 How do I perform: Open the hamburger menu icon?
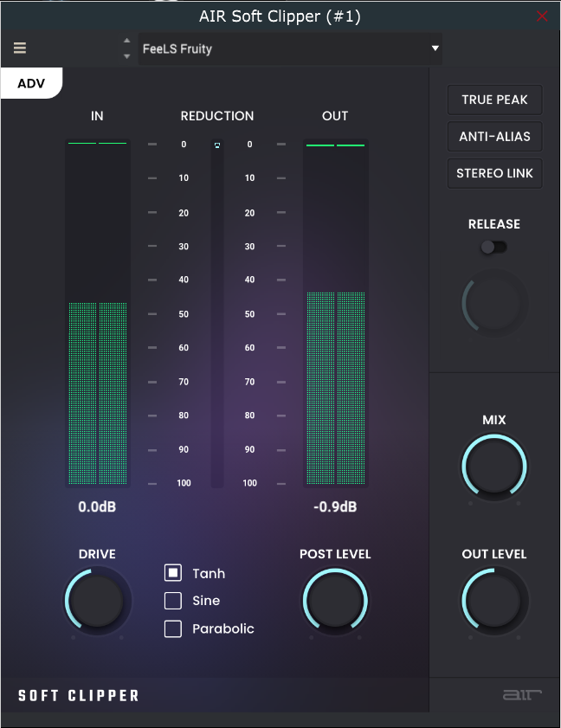click(20, 48)
